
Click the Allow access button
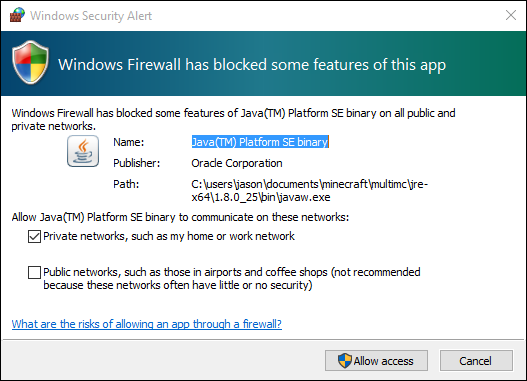pos(376,361)
